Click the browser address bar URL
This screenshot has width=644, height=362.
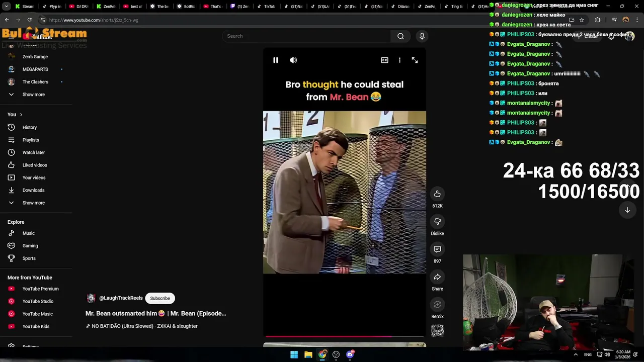point(94,20)
